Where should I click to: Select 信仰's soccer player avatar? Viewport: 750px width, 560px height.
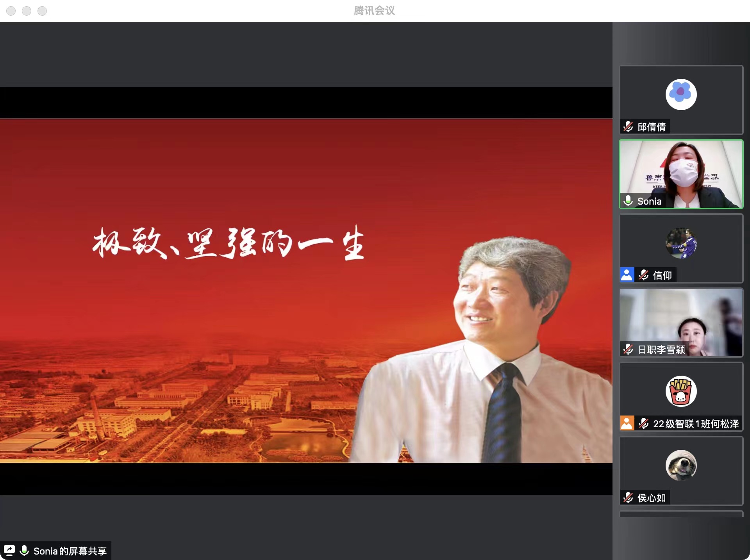coord(681,243)
